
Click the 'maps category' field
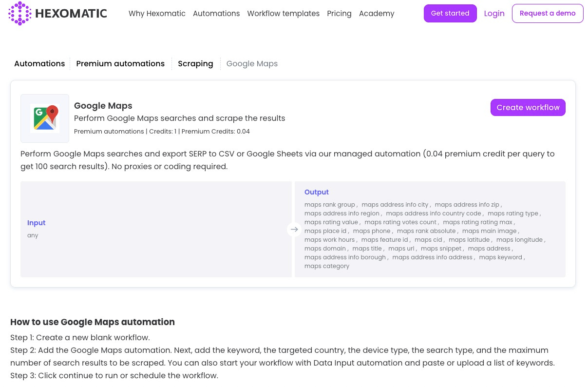[x=327, y=266]
